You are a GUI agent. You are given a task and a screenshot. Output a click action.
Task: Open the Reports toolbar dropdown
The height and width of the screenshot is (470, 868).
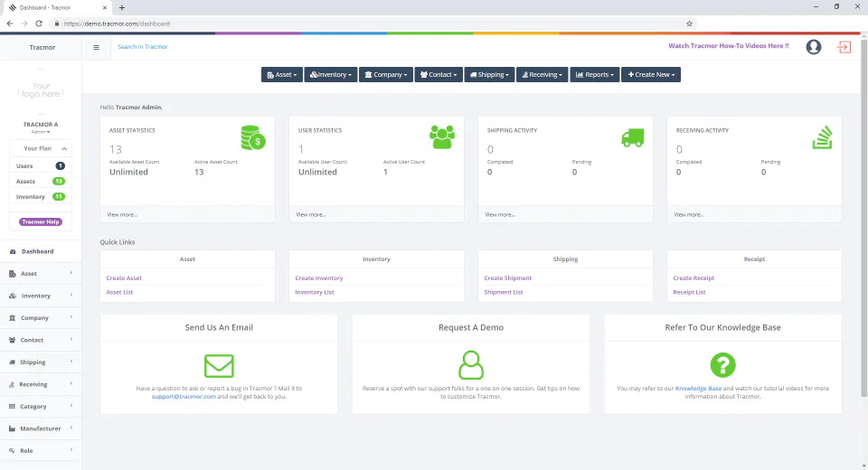(x=595, y=75)
